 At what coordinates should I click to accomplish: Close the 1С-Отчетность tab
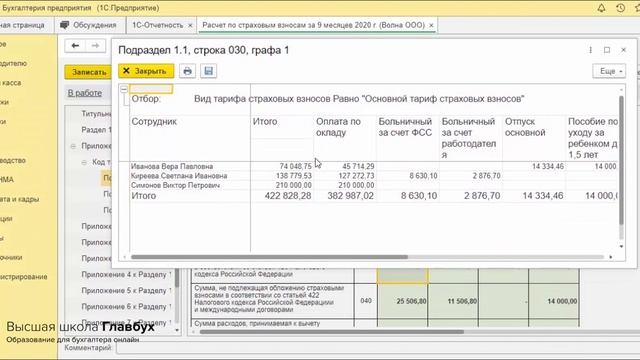coord(190,25)
